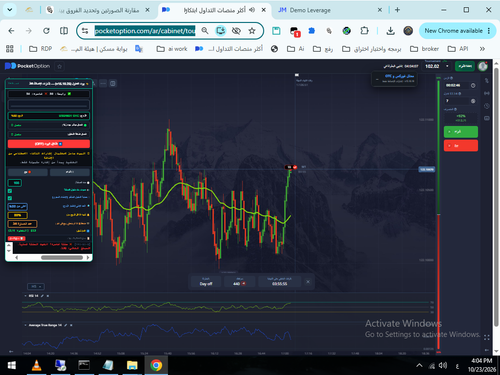Click the zoom magnifier icon in the address bar
Viewport: 500px width, 375px height.
pyautogui.click(x=205, y=31)
